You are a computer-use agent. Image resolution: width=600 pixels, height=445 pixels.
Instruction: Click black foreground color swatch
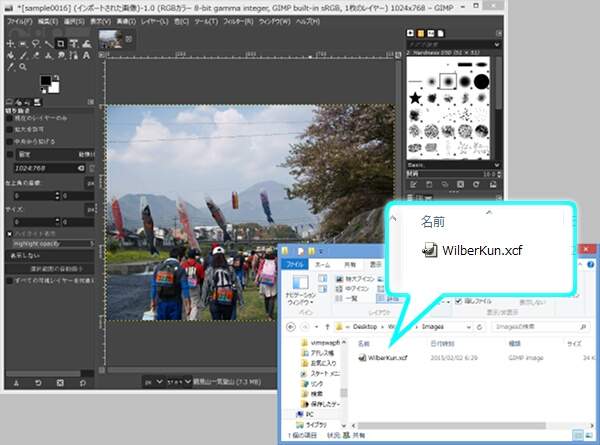pyautogui.click(x=46, y=80)
